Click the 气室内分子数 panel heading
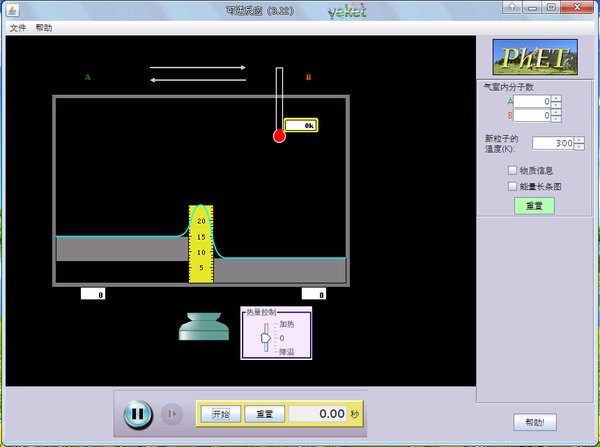 tap(509, 87)
